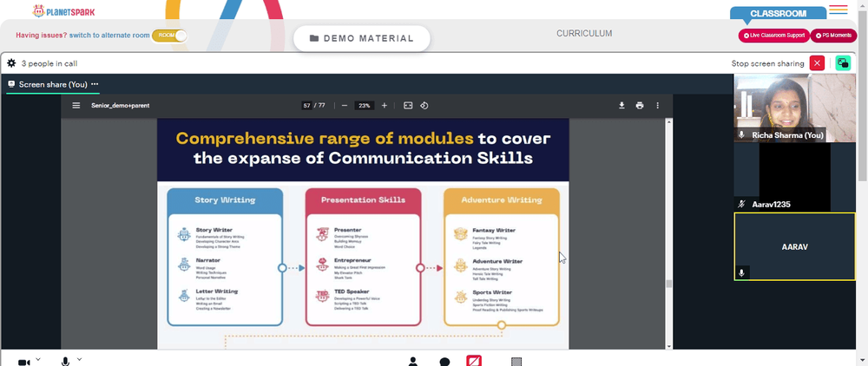Expand microphone options chevron
Screen dimensions: 868x366
tap(79, 359)
